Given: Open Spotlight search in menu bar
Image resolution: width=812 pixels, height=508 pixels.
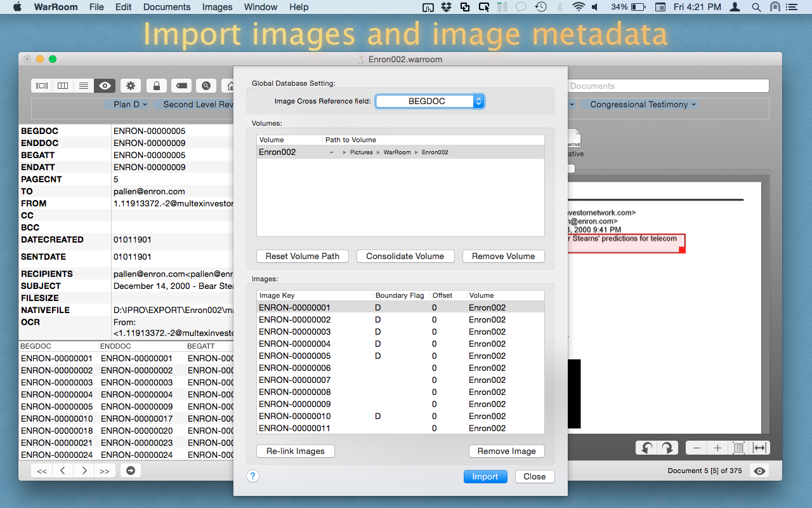Looking at the screenshot, I should tap(756, 7).
